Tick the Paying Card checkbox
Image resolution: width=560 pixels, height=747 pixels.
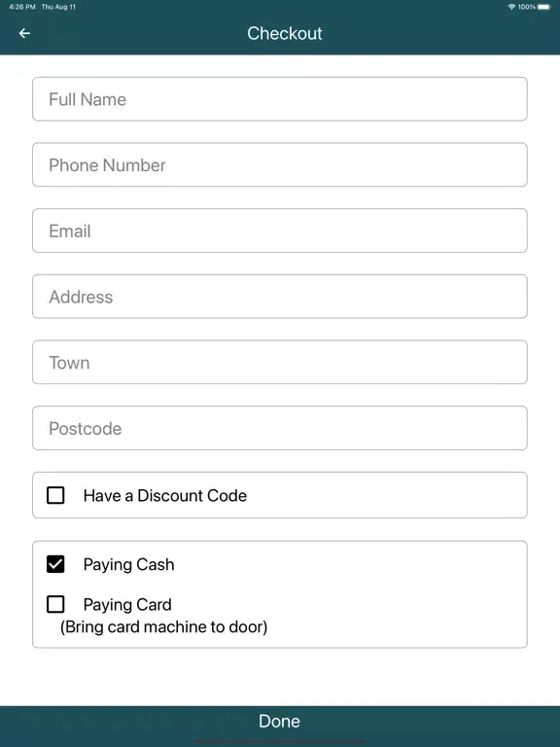pyautogui.click(x=55, y=604)
